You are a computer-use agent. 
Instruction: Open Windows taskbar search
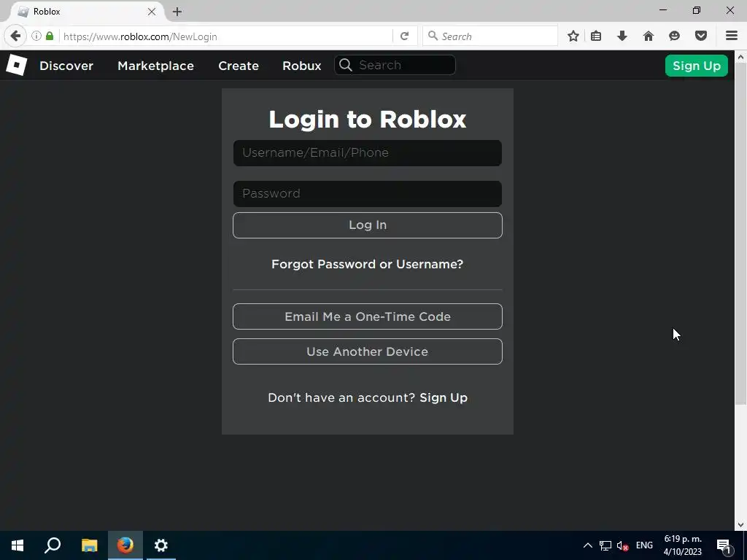coord(53,545)
